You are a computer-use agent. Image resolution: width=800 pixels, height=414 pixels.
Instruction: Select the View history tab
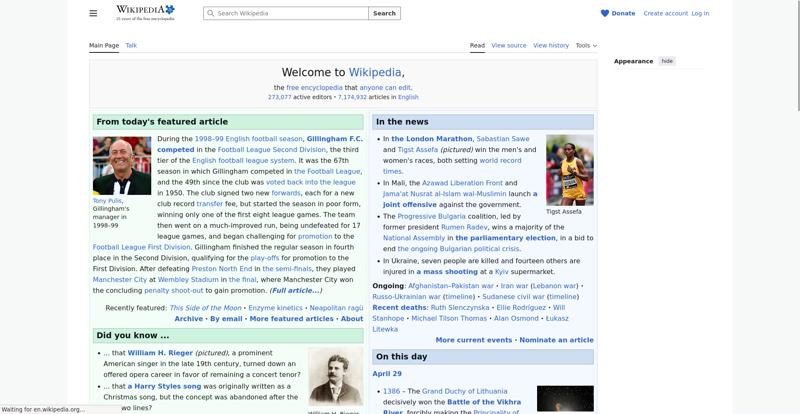(x=551, y=45)
